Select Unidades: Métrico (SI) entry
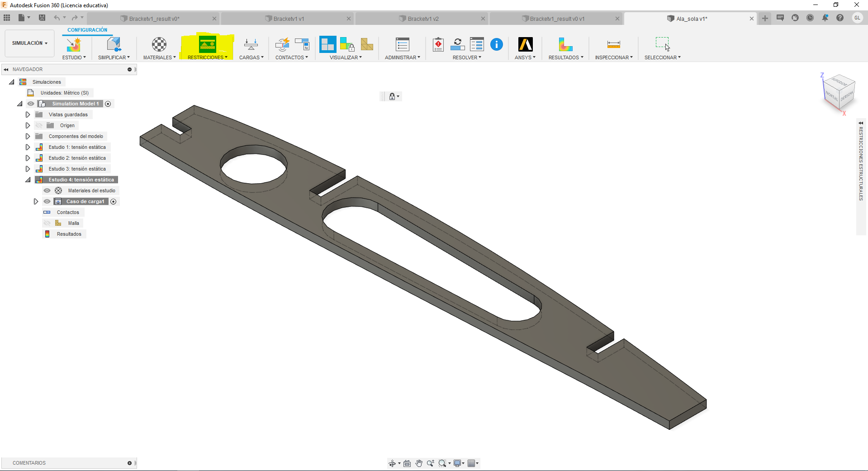This screenshot has height=471, width=868. [64, 93]
